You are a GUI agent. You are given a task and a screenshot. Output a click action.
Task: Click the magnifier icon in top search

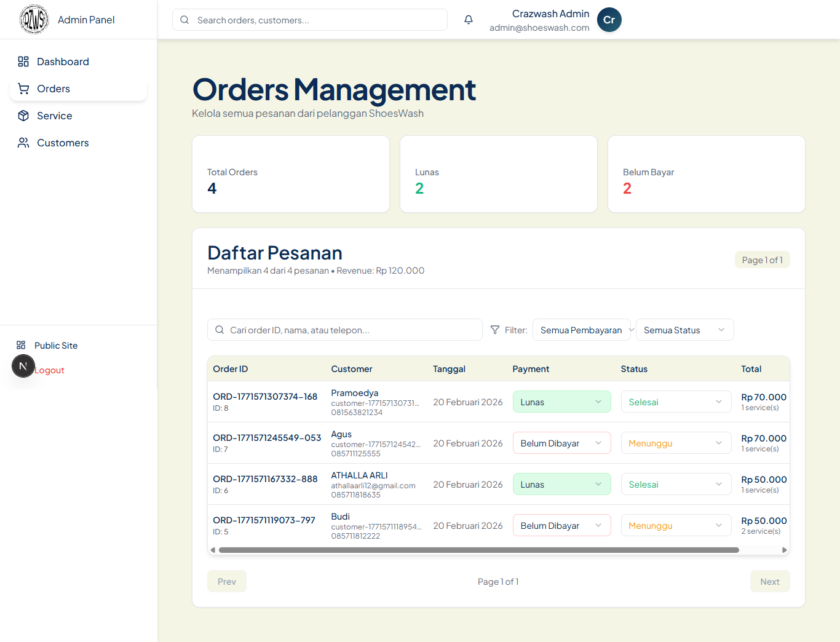click(x=184, y=20)
